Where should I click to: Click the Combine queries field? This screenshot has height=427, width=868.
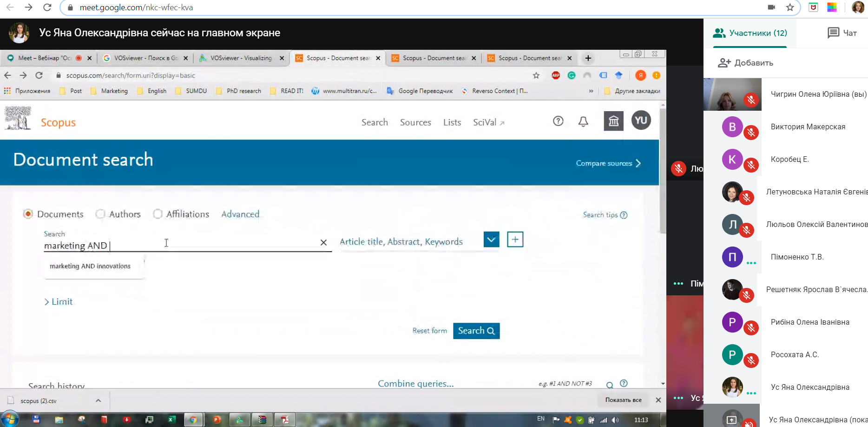tap(415, 384)
